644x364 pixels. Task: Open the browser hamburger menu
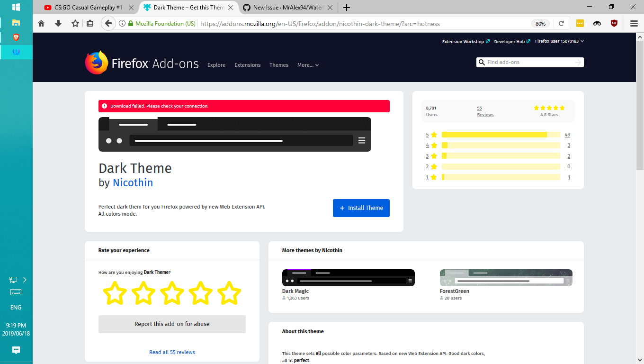(x=634, y=23)
